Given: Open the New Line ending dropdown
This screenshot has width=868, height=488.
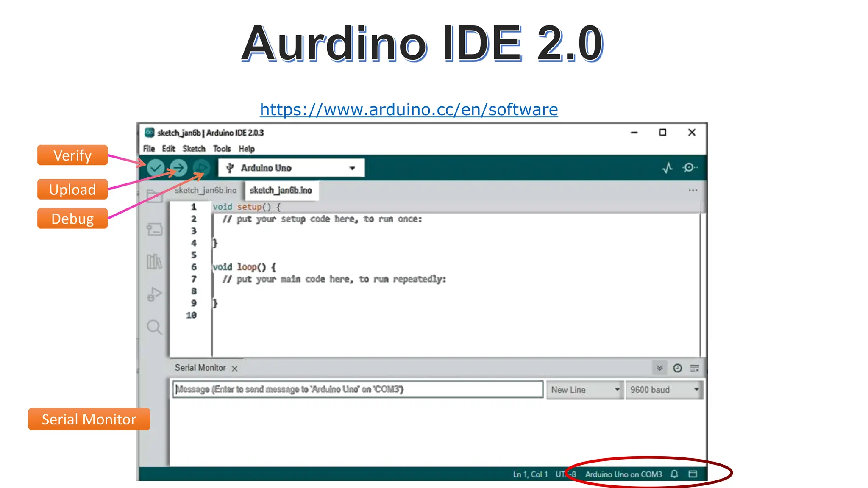Looking at the screenshot, I should [x=584, y=390].
